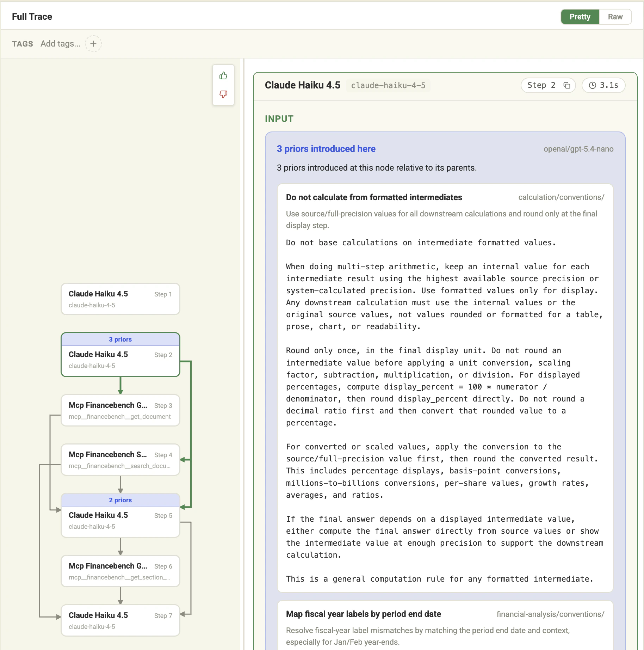The image size is (644, 650).
Task: Open 'Map fiscal year labels by period end date' prior
Action: point(364,614)
